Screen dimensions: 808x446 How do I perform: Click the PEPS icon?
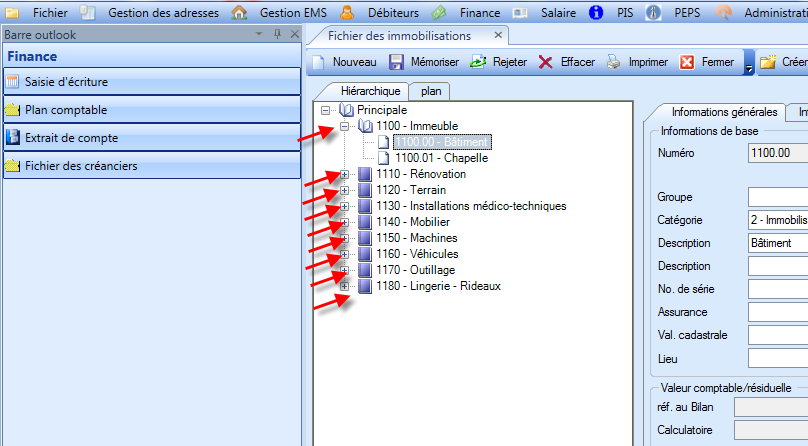(x=653, y=12)
